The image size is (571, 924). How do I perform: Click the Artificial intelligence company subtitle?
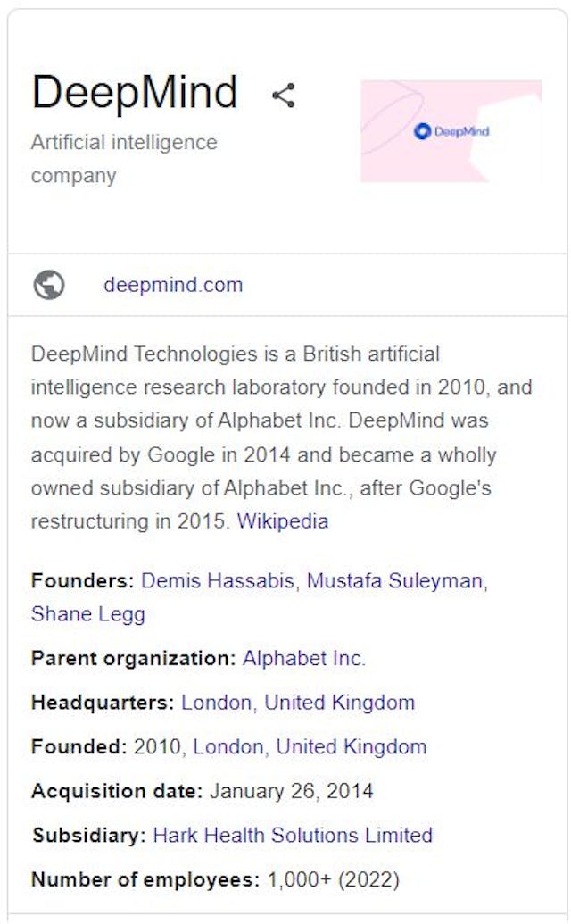coord(124,158)
